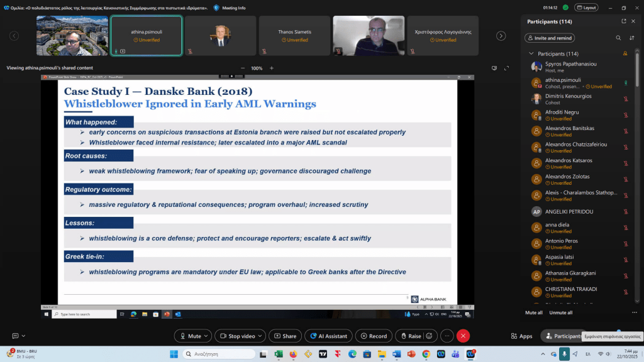The width and height of the screenshot is (644, 362).
Task: Click the red leave meeting button
Action: coord(464,336)
